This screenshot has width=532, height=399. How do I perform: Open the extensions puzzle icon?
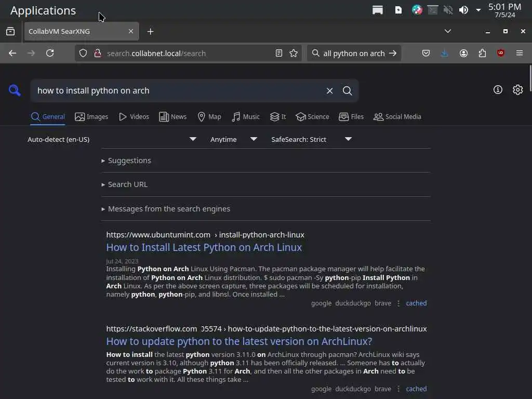point(482,54)
